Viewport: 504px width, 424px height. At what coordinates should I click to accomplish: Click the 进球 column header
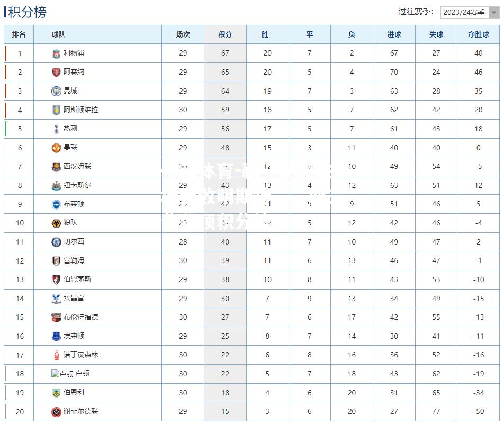pyautogui.click(x=394, y=34)
